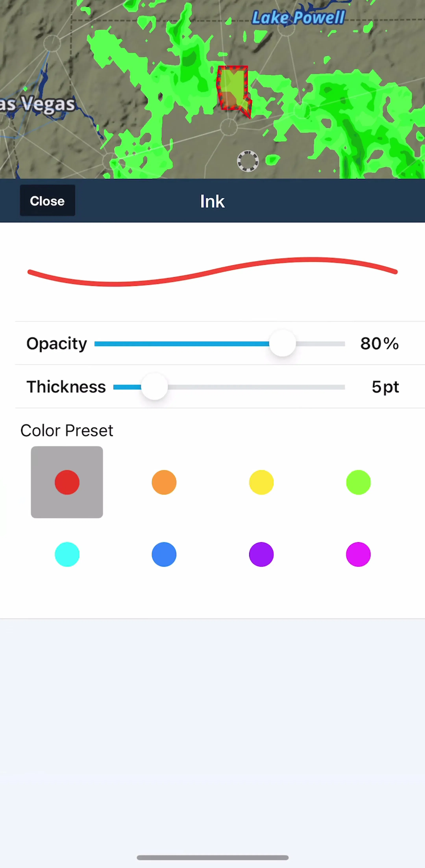425x868 pixels.
Task: Select the magenta color preset
Action: pyautogui.click(x=358, y=554)
